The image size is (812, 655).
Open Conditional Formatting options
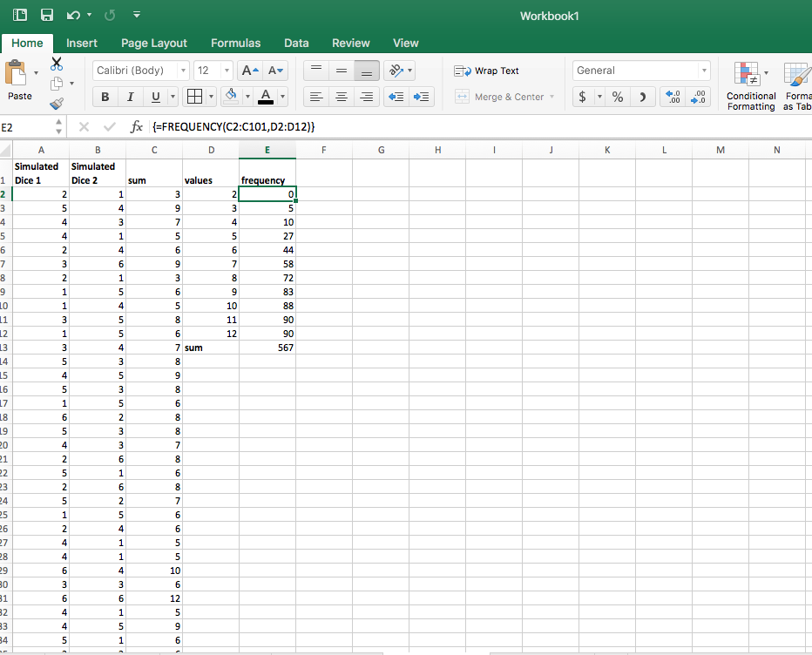click(749, 84)
